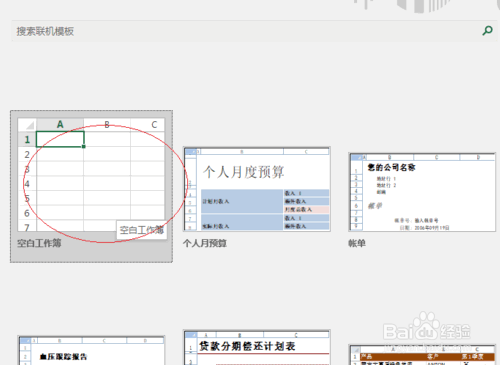
Task: Open the 空白工作簿 blank workbook thumbnail
Action: click(91, 175)
